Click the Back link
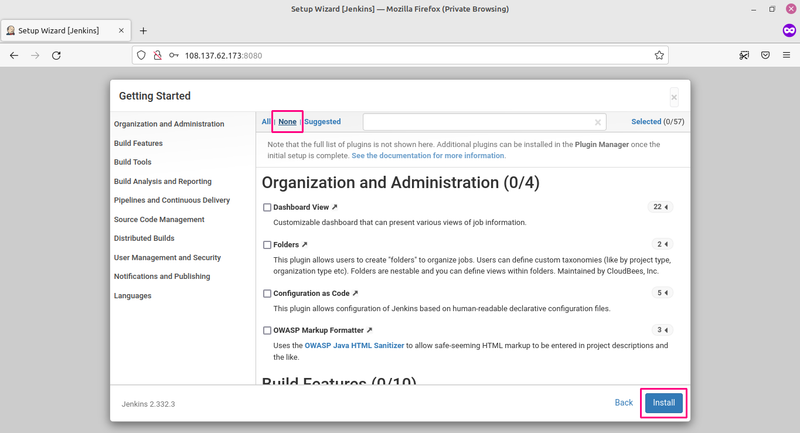Screen dimensions: 800x433 tap(623, 402)
